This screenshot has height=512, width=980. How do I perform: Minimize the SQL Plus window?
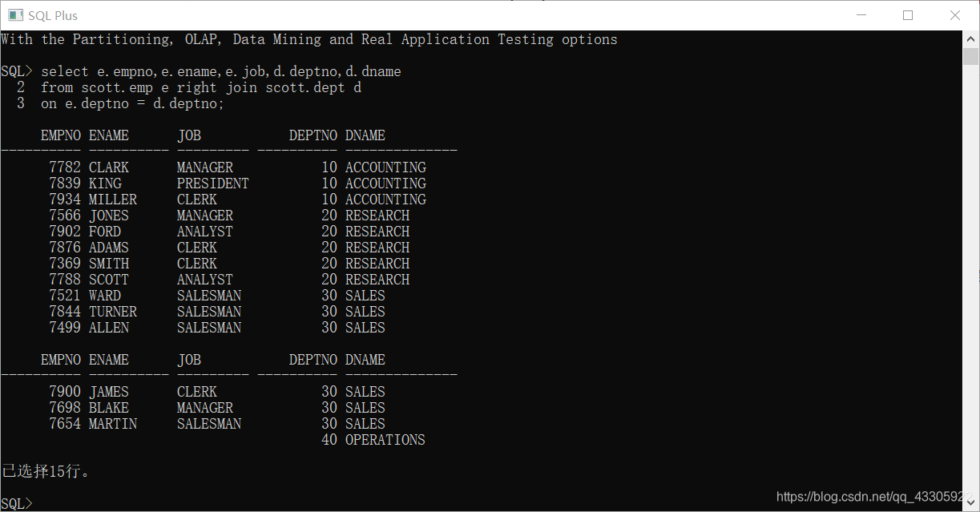click(x=861, y=15)
